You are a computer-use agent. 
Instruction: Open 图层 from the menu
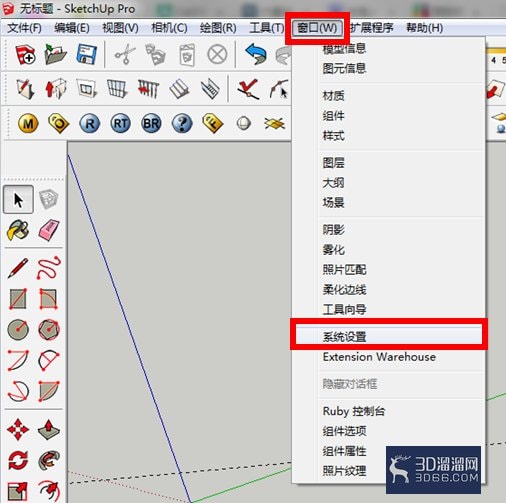pyautogui.click(x=333, y=163)
